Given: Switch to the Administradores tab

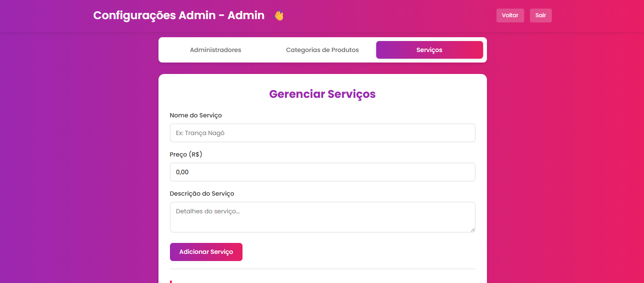Looking at the screenshot, I should coord(215,50).
